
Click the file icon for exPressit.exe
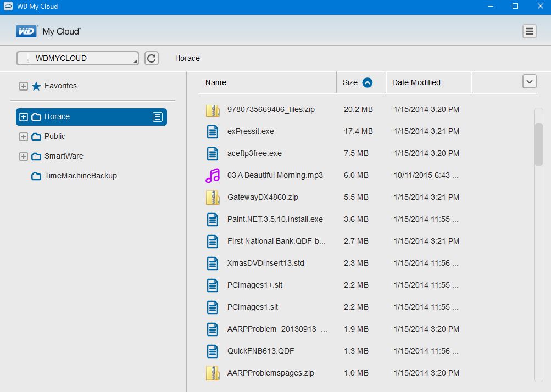tap(213, 132)
